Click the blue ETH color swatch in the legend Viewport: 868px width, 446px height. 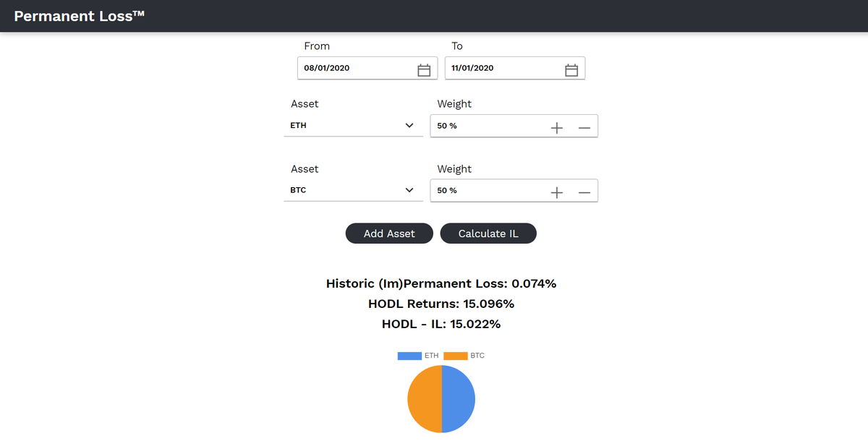[x=409, y=355]
